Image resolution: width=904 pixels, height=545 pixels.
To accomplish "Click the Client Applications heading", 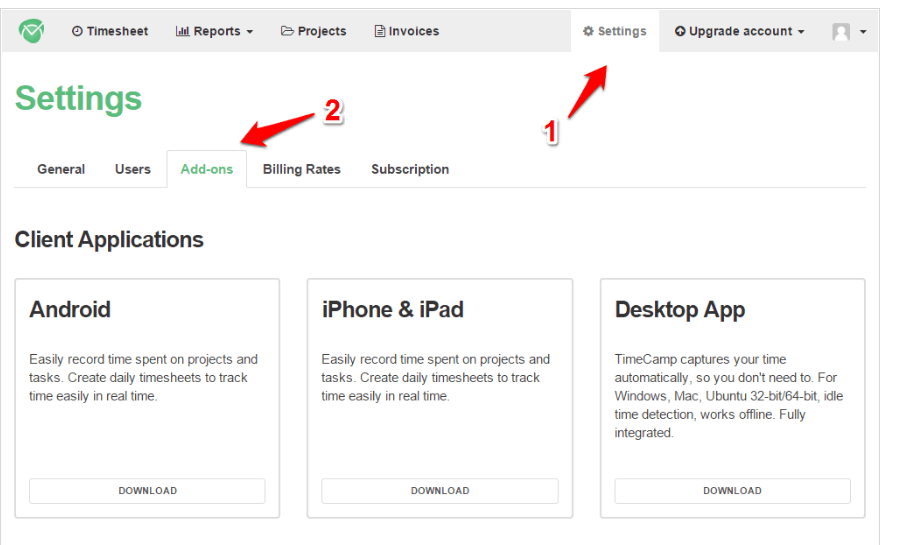I will (x=109, y=239).
